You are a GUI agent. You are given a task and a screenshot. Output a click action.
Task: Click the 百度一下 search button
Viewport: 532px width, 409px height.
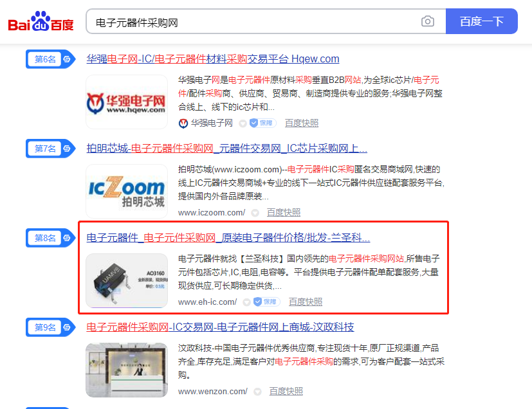coord(481,21)
